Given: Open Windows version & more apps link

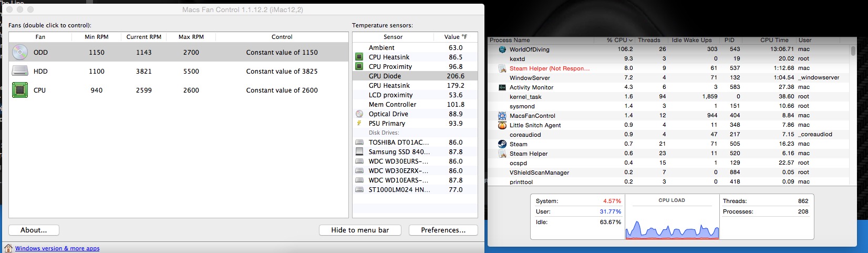Looking at the screenshot, I should (57, 248).
